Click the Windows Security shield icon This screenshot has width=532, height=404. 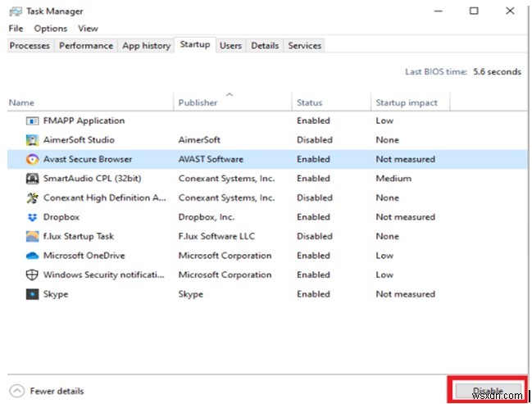point(32,275)
